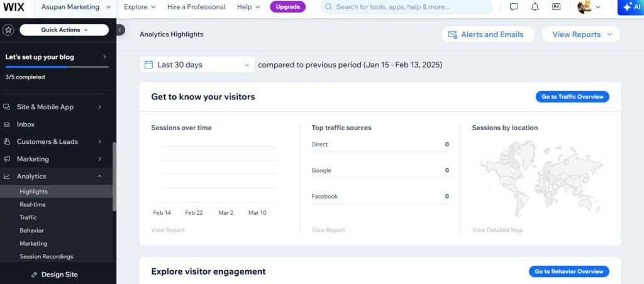
Task: Open View Report under Top traffic sources
Action: pyautogui.click(x=328, y=230)
